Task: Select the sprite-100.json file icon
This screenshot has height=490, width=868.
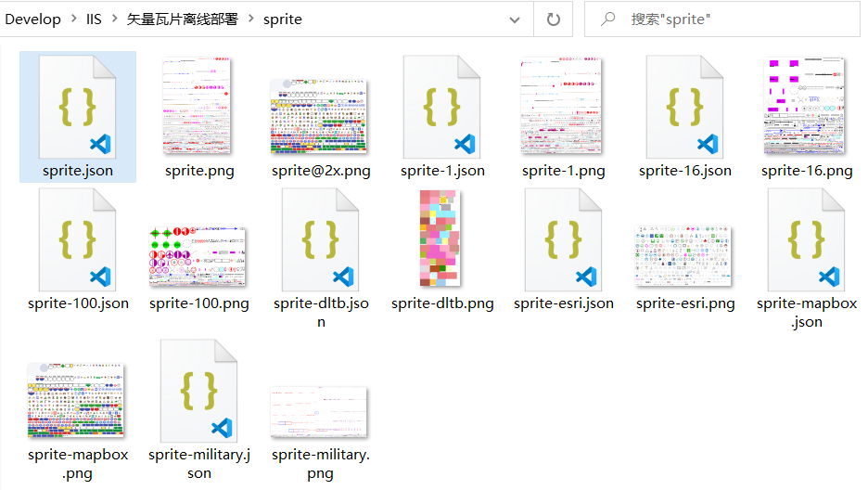Action: tap(78, 239)
